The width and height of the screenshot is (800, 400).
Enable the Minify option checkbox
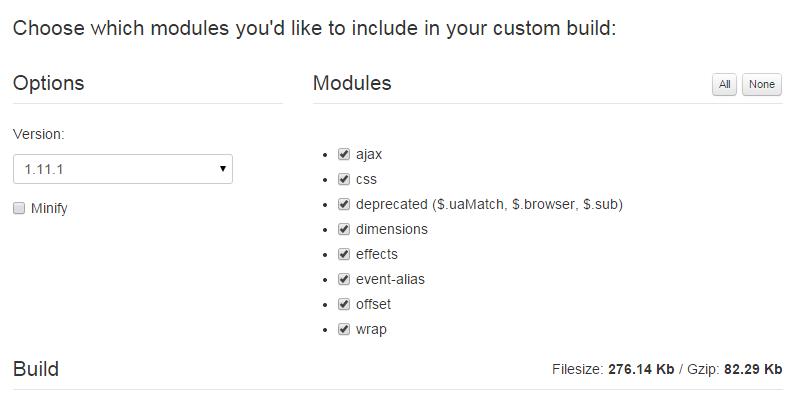tap(19, 208)
